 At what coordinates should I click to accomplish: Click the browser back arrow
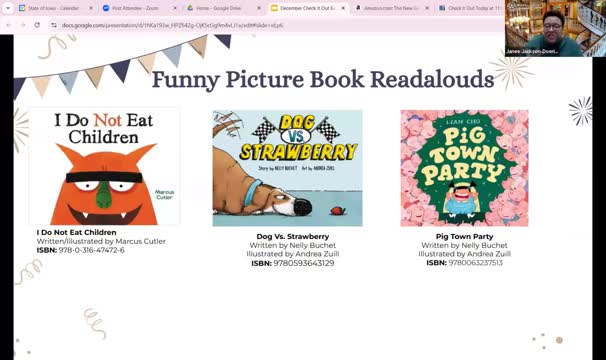9,25
